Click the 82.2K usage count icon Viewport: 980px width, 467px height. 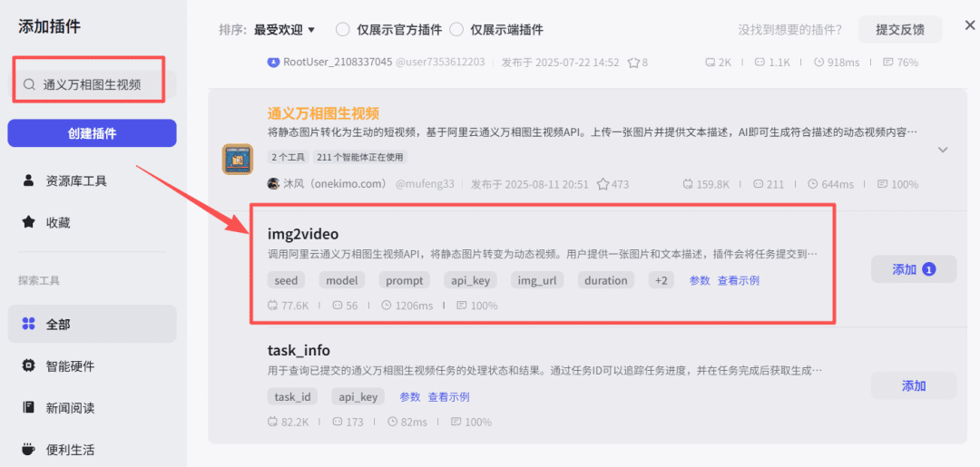(x=272, y=422)
